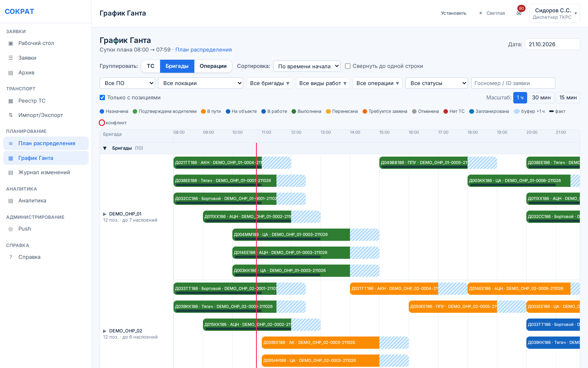Click the Архив sidebar icon
The width and height of the screenshot is (588, 368).
coord(11,73)
